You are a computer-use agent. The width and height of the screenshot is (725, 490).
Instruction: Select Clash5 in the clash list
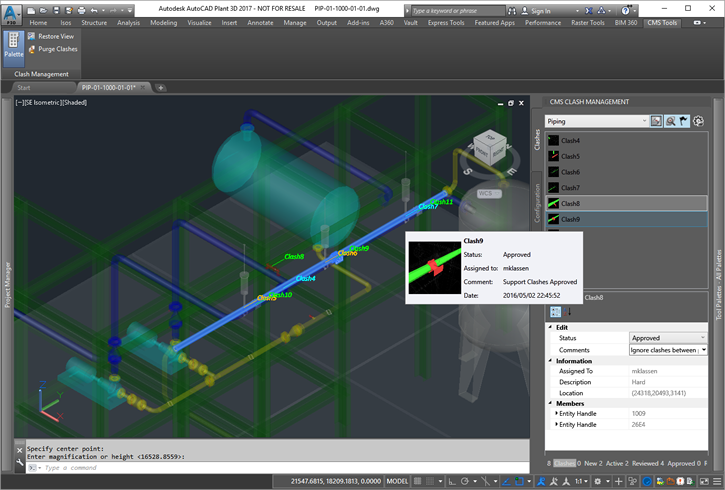(x=627, y=156)
